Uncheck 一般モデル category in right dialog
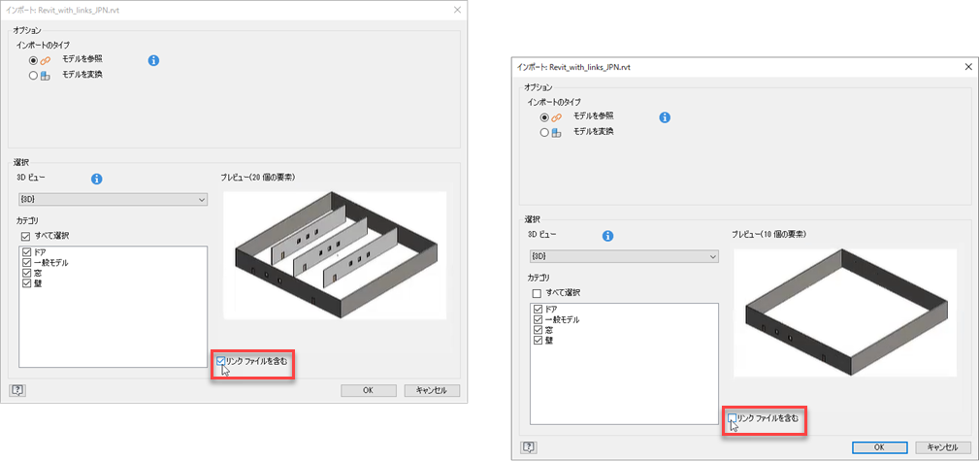The image size is (980, 461). [538, 319]
